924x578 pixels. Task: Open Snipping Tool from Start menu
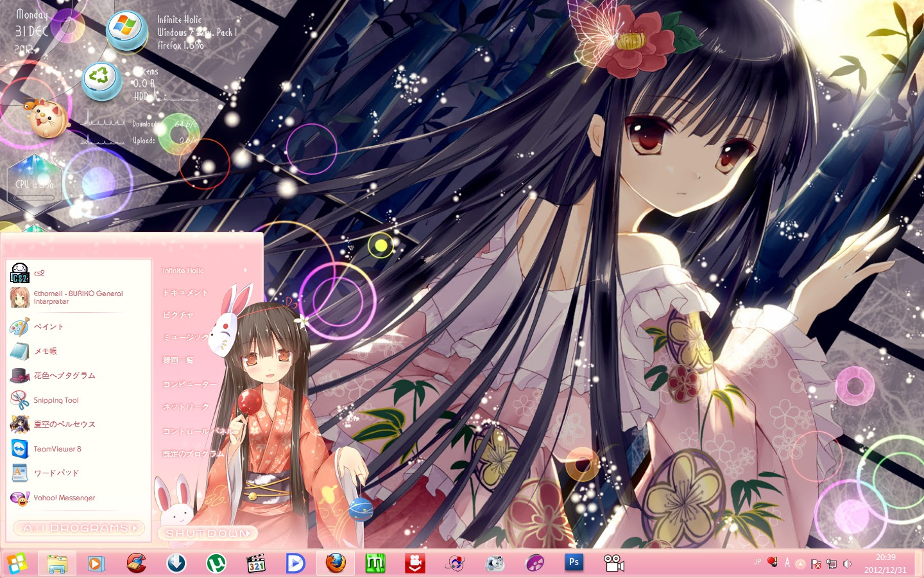tap(79, 400)
